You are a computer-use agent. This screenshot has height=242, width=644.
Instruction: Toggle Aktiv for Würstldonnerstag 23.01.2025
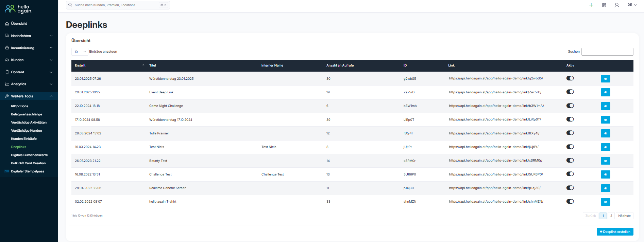click(570, 78)
